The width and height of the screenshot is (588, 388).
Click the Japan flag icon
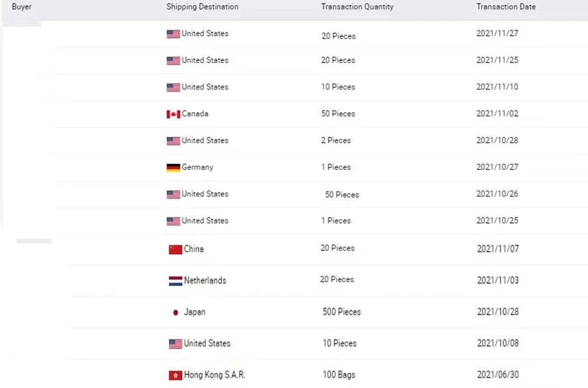[176, 313]
